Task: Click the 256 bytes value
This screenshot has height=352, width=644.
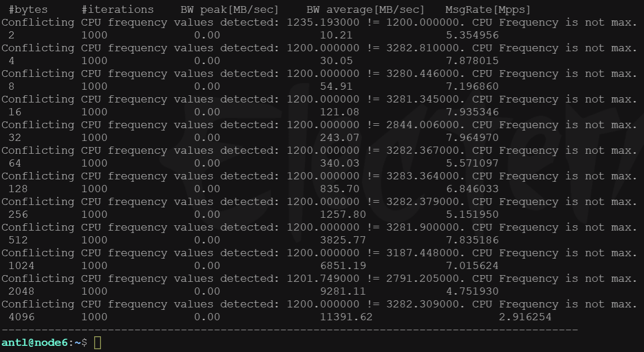Action: [x=18, y=214]
